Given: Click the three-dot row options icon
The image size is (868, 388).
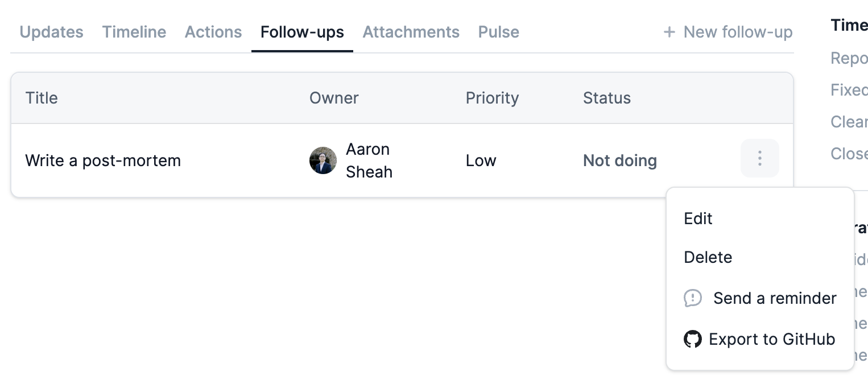Looking at the screenshot, I should (759, 159).
